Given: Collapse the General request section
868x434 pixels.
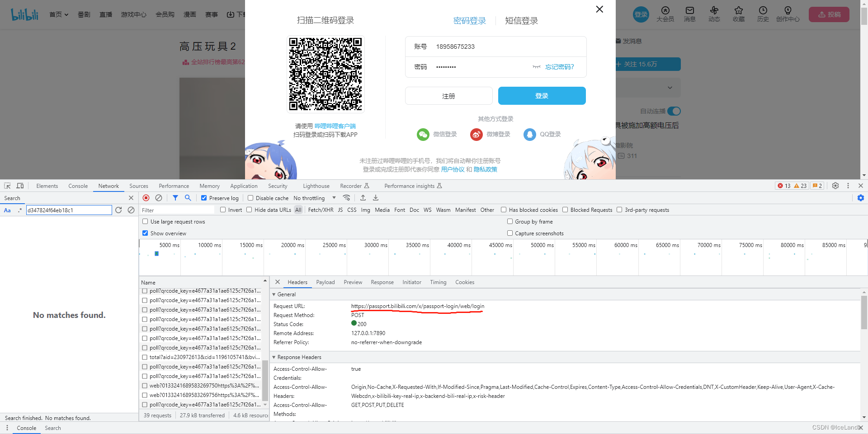Looking at the screenshot, I should [x=274, y=294].
